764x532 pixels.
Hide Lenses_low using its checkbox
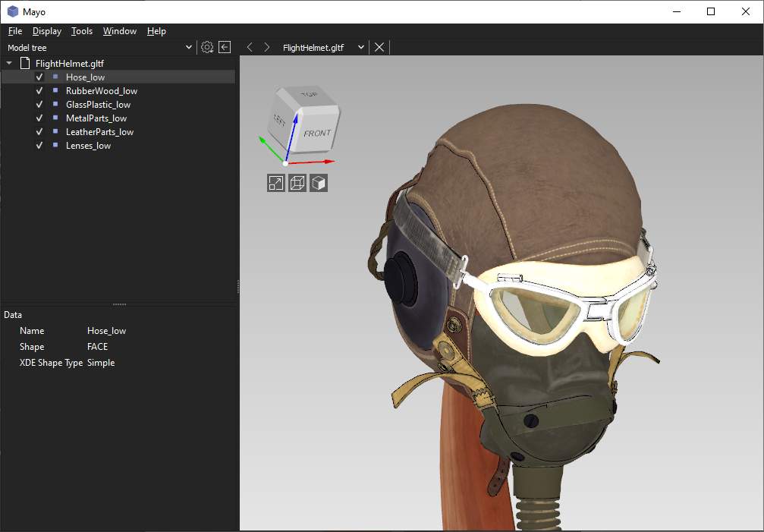click(39, 146)
